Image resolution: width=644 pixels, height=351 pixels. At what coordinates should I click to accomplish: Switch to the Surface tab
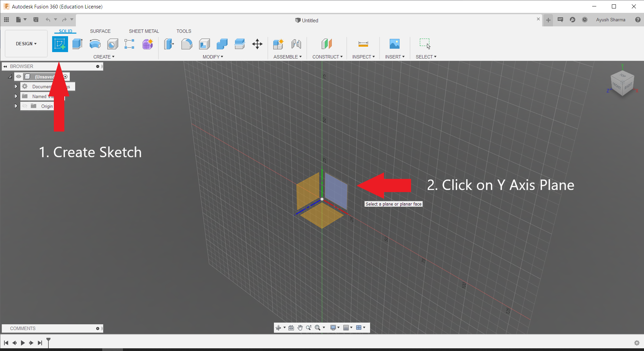100,31
